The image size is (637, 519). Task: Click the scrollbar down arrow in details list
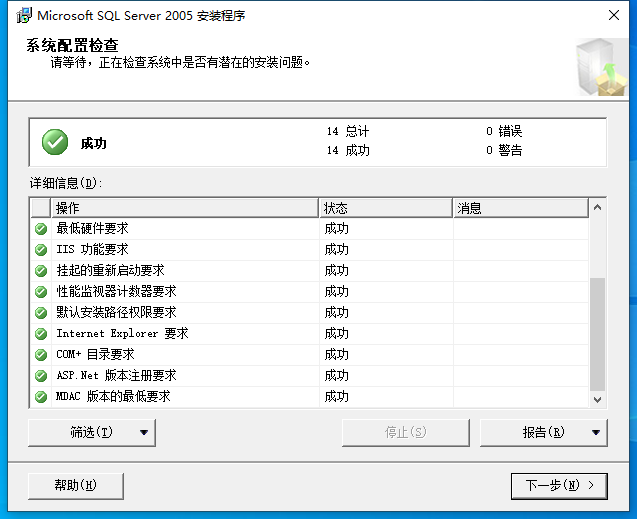[x=597, y=400]
